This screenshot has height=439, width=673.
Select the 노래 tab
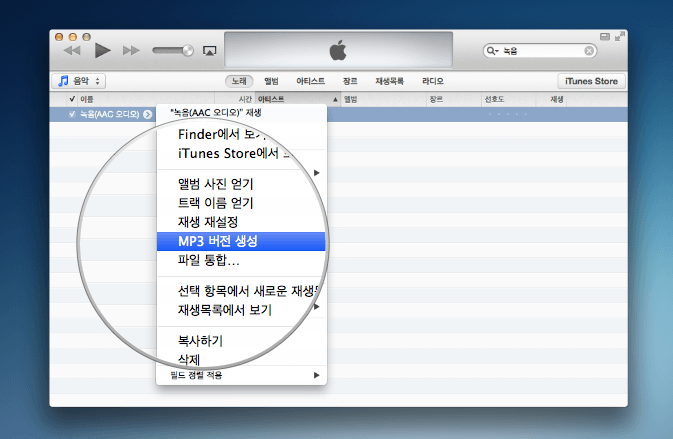click(239, 81)
